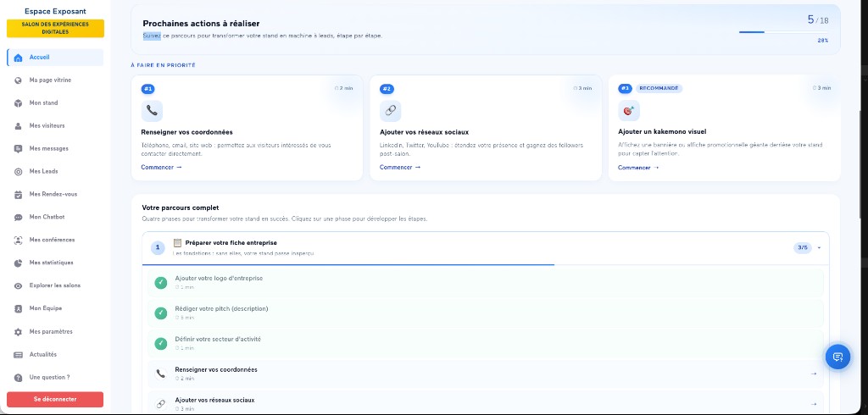Click the notebook icon beside Préparer votre fiche entreprise
Image resolution: width=868 pixels, height=415 pixels.
178,243
